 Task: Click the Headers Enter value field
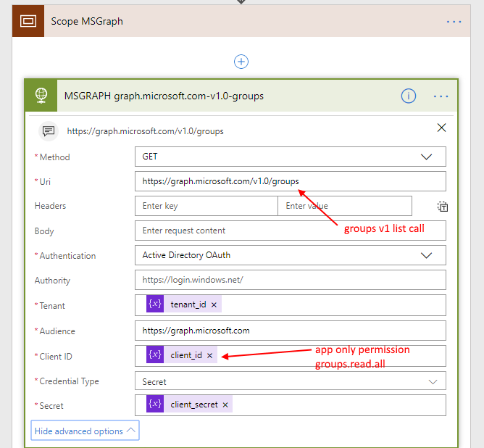pos(344,206)
